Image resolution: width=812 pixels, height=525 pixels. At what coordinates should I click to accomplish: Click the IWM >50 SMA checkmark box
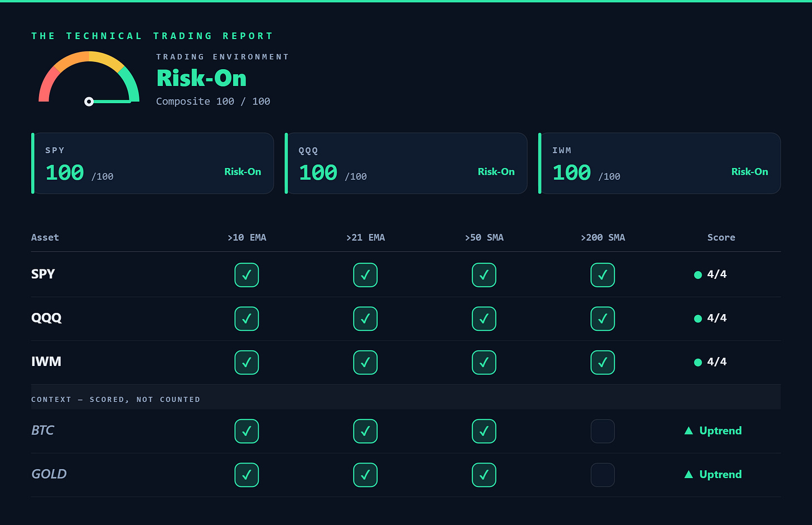(484, 363)
